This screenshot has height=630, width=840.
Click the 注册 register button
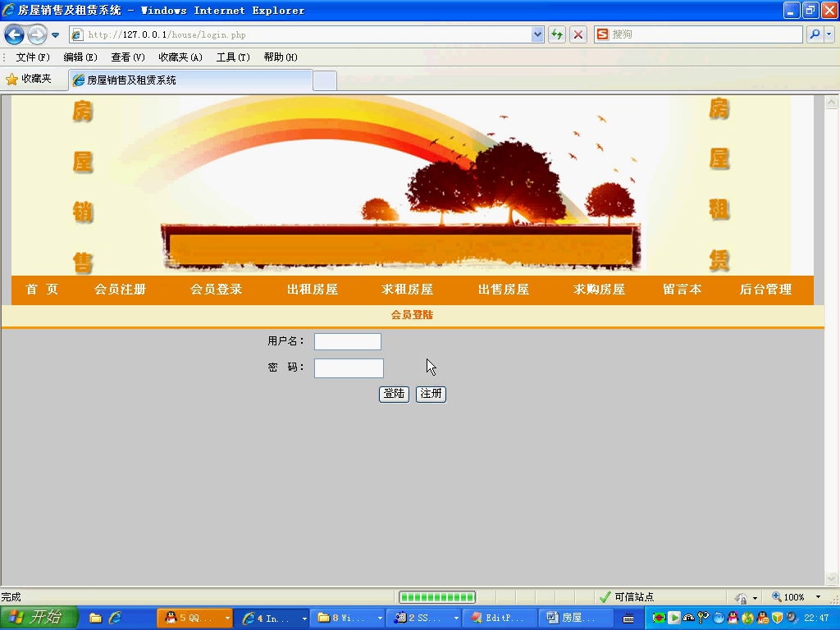pos(431,394)
